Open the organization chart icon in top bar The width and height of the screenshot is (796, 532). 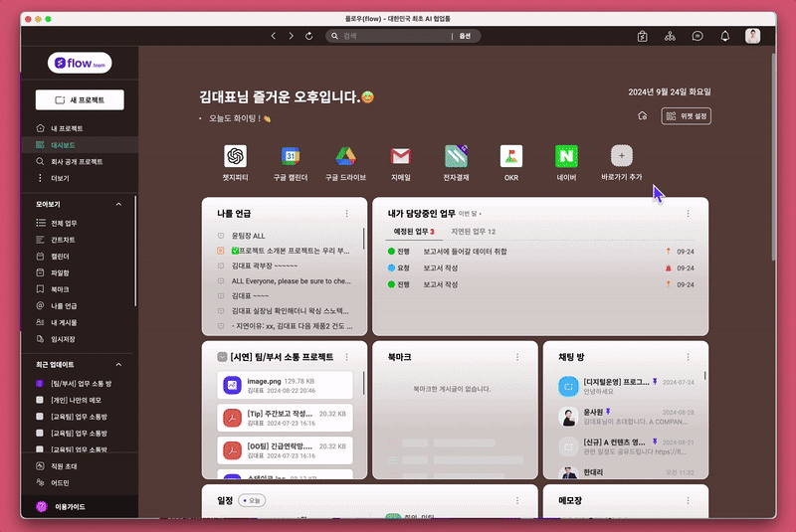point(670,36)
